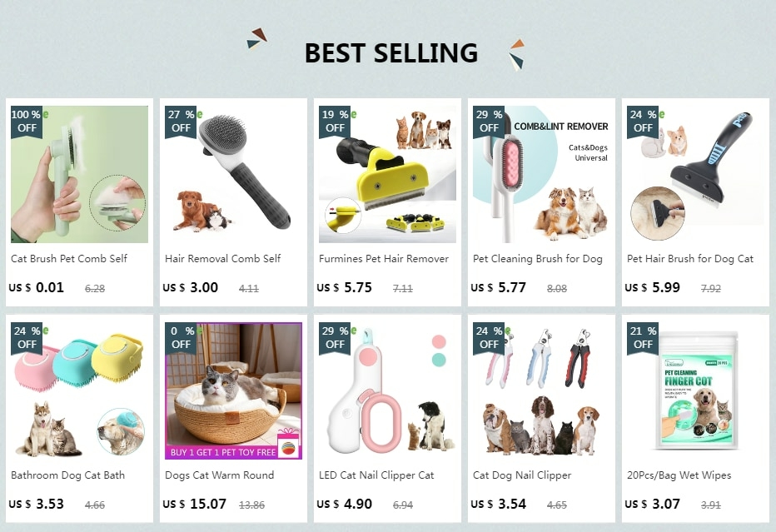Select the teal color dot on nail clipper
776x532 pixels.
[x=439, y=360]
